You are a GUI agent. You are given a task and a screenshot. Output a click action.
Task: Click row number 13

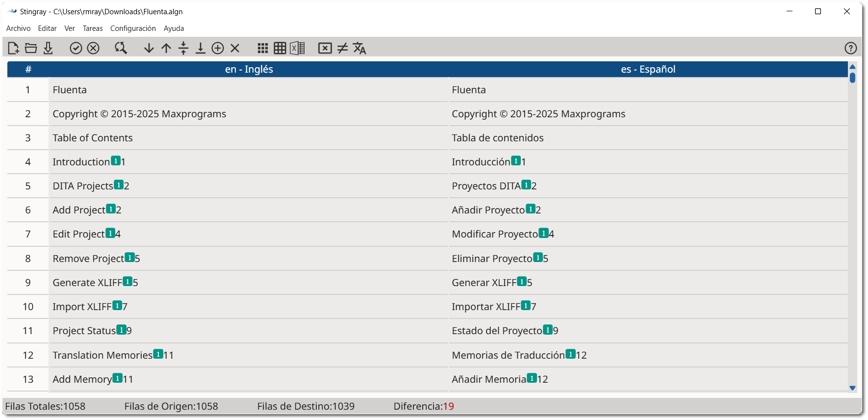tap(28, 379)
